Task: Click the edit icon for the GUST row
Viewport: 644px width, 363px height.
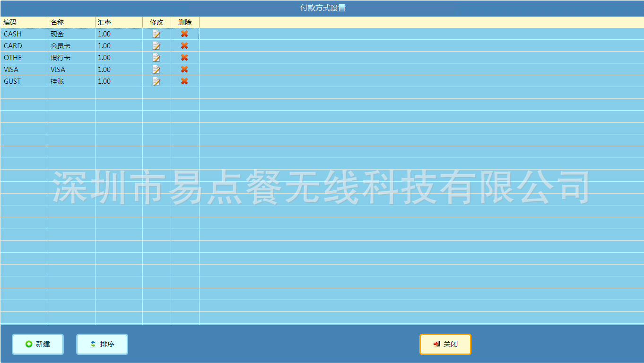Action: [x=157, y=81]
